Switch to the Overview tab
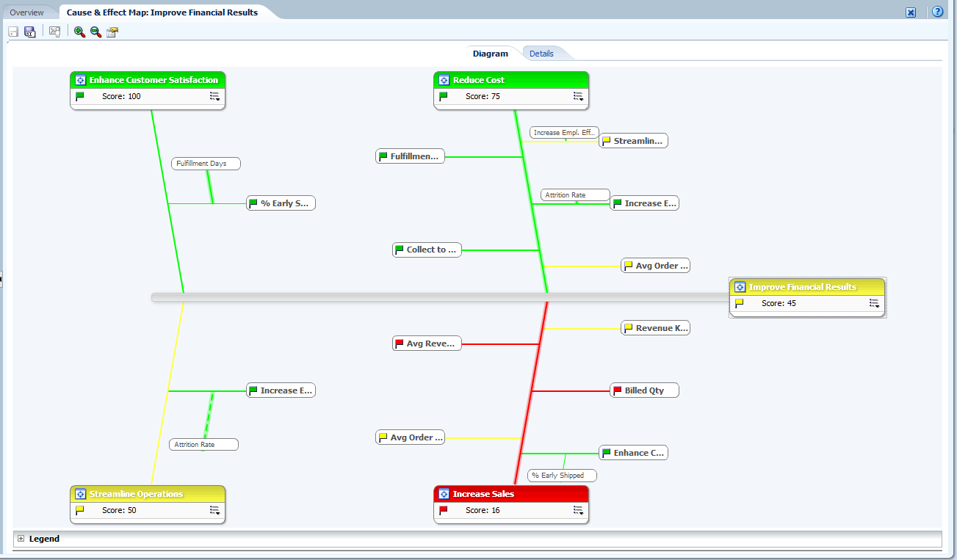The width and height of the screenshot is (957, 560). (x=26, y=12)
